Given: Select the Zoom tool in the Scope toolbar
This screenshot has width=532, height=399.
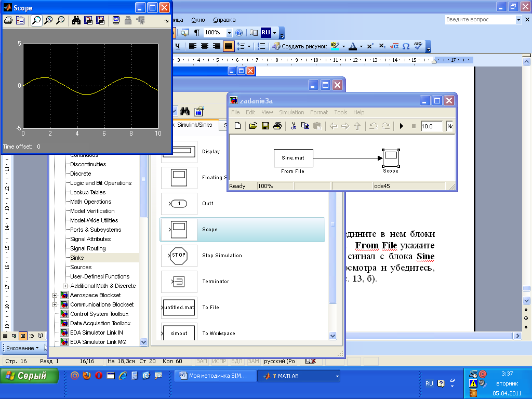Looking at the screenshot, I should [x=36, y=20].
